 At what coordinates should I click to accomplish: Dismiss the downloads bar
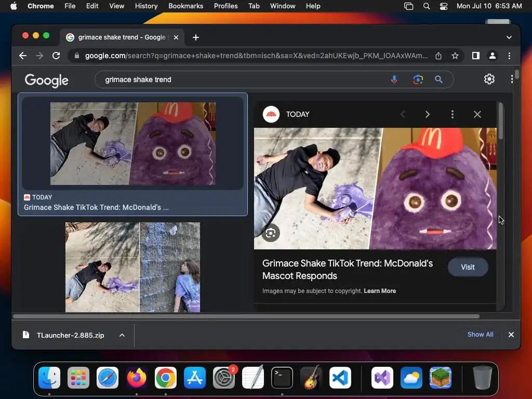click(511, 335)
